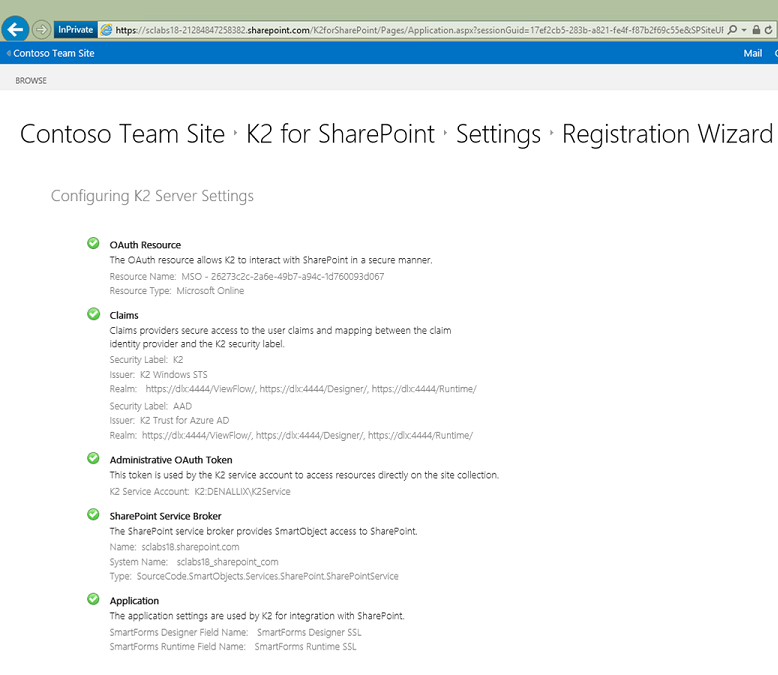Click the green check icon beside Application

point(94,600)
